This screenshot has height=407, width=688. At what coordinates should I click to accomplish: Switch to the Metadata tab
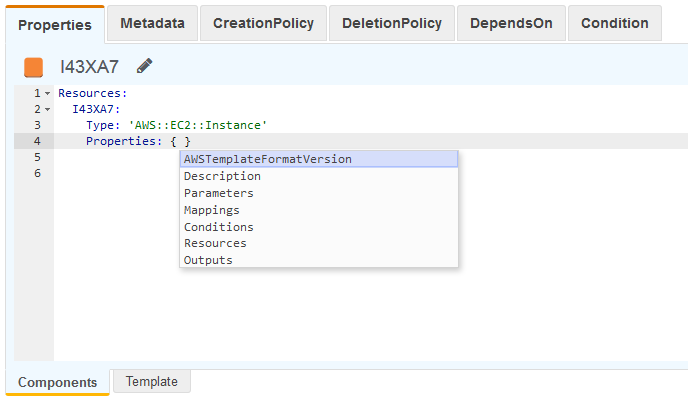[152, 23]
